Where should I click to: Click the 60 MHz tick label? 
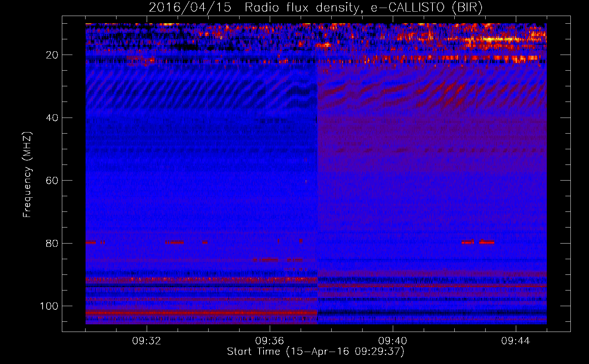click(x=52, y=181)
